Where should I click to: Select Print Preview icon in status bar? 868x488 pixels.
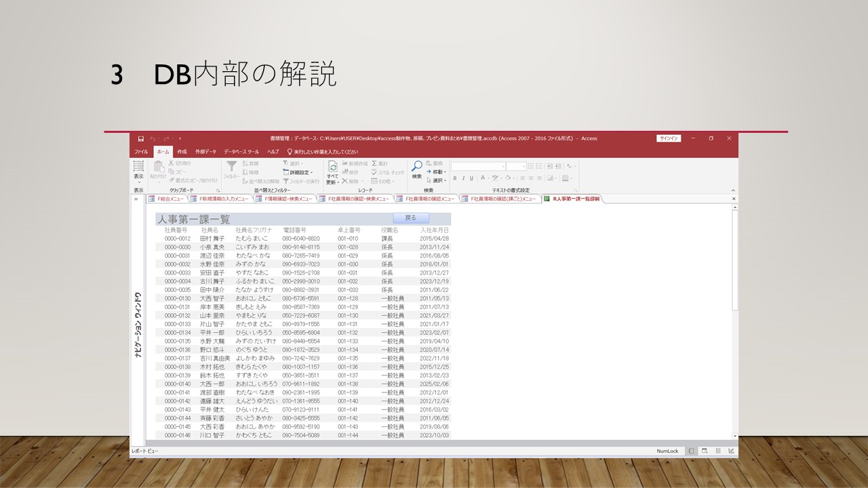(705, 451)
